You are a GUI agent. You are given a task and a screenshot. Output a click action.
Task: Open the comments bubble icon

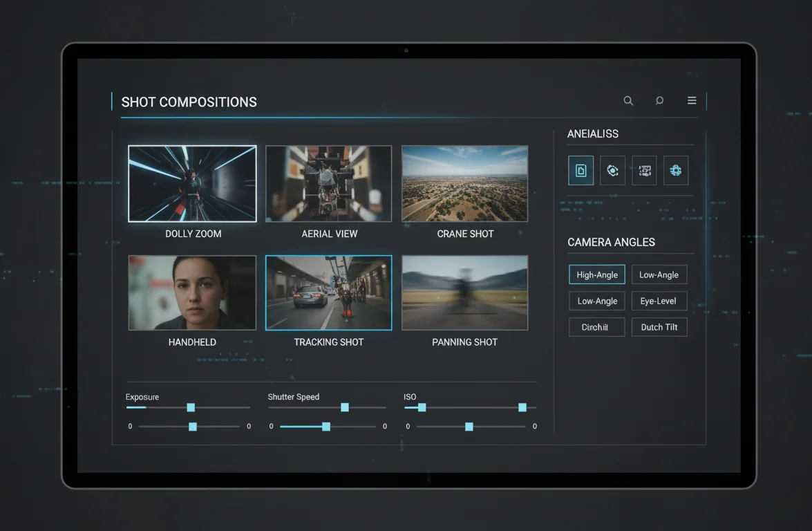pyautogui.click(x=659, y=100)
